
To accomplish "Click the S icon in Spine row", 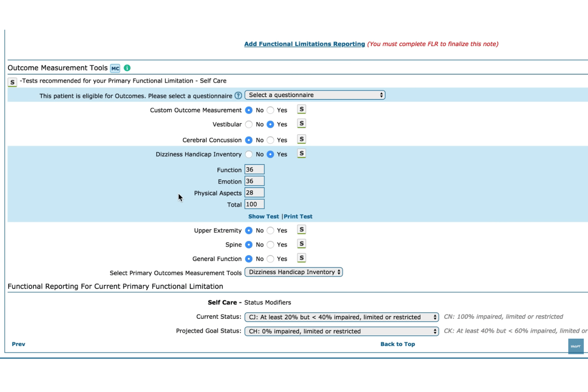I will (x=302, y=244).
